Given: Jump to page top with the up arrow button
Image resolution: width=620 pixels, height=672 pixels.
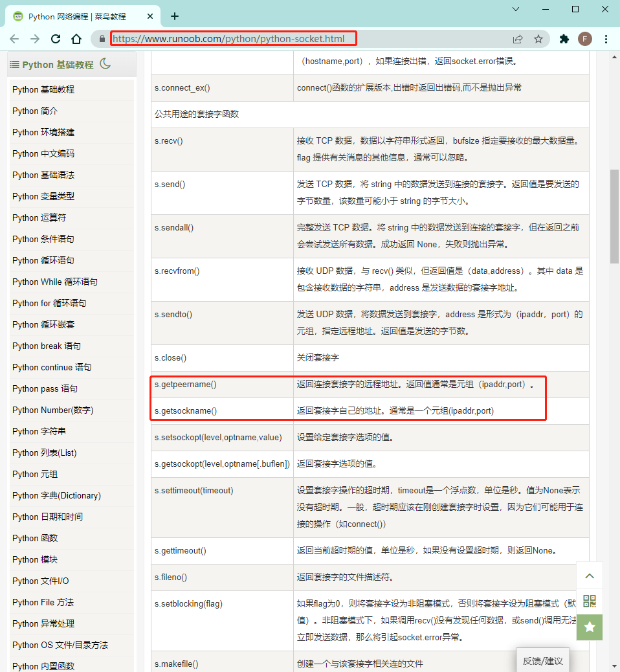Looking at the screenshot, I should click(x=590, y=576).
